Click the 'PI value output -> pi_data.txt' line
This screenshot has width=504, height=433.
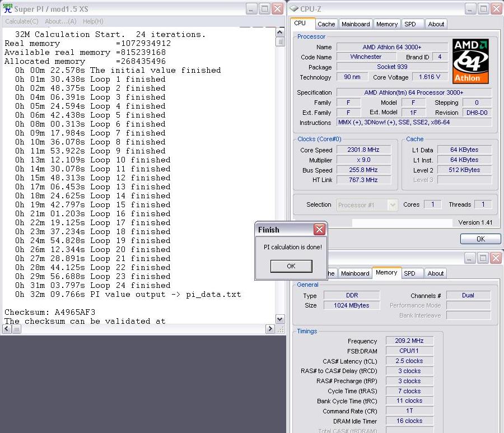click(128, 294)
